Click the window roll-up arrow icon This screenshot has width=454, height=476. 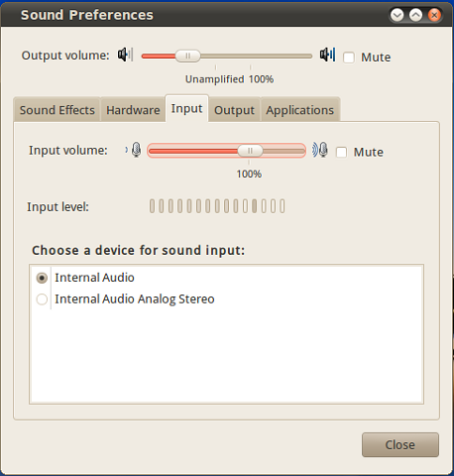(x=415, y=15)
